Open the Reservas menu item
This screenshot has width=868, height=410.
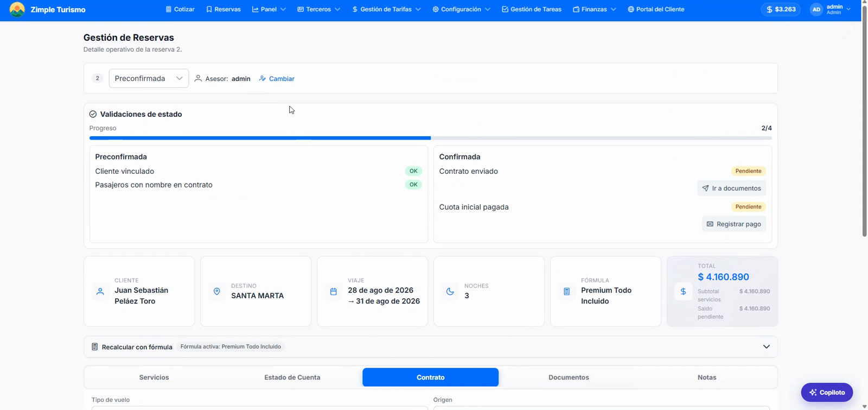tap(224, 9)
